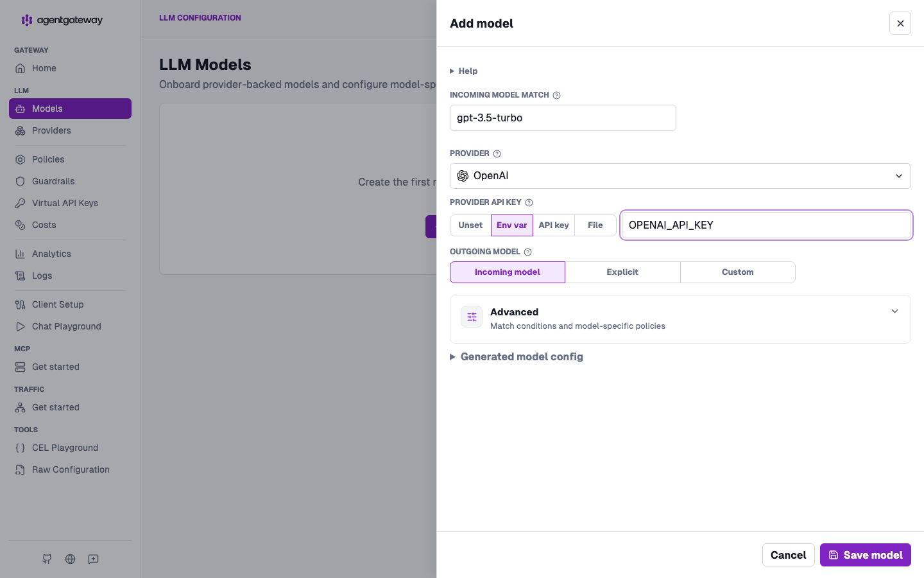Screen dimensions: 924x578
Task: Open Costs page from sidebar
Action: click(70, 225)
